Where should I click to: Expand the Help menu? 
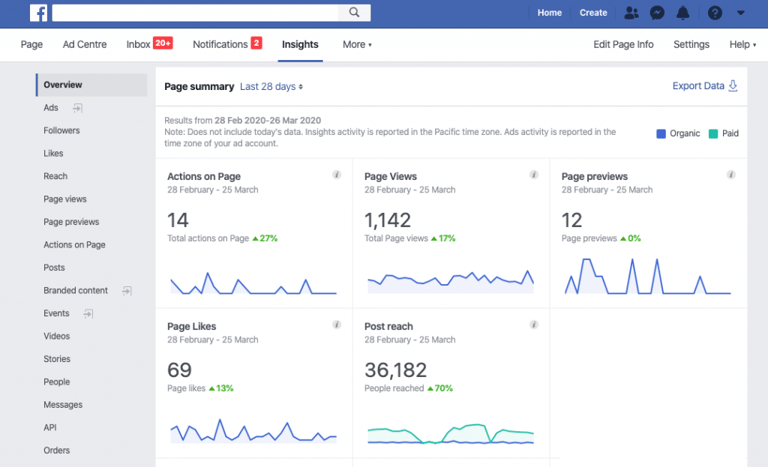tap(743, 45)
